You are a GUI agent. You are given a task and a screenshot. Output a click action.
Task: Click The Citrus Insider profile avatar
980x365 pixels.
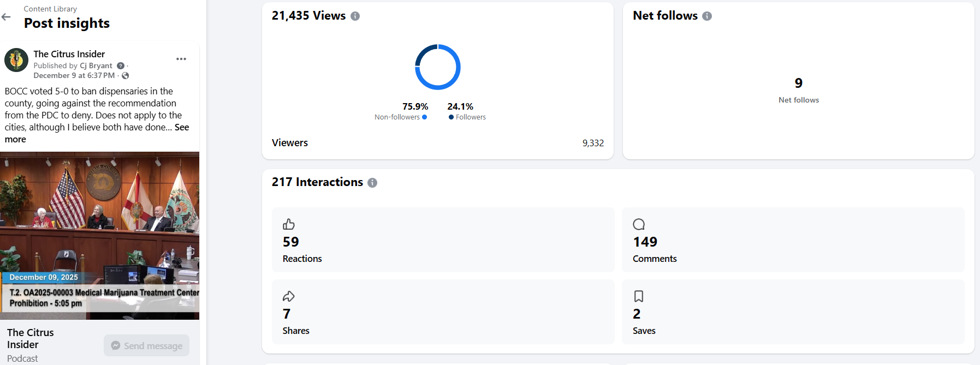point(16,60)
